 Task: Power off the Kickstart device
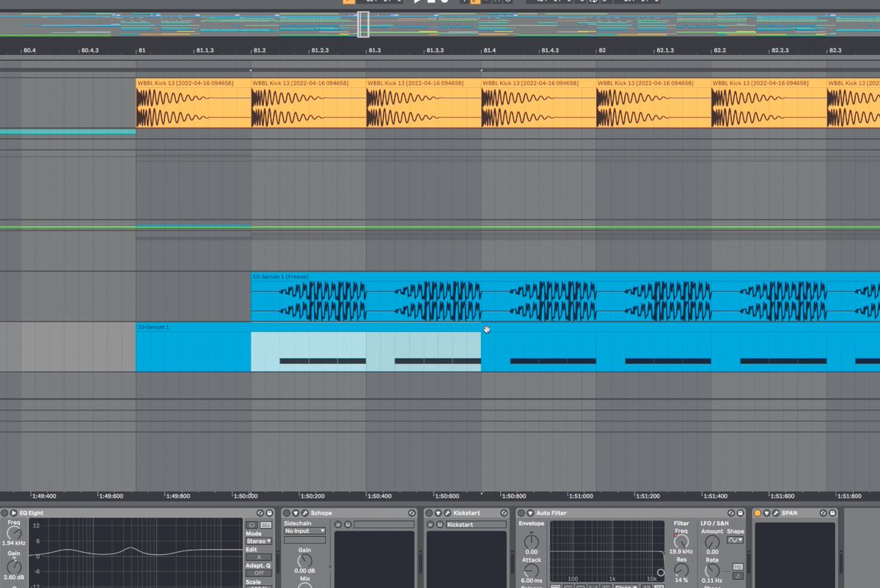click(429, 512)
